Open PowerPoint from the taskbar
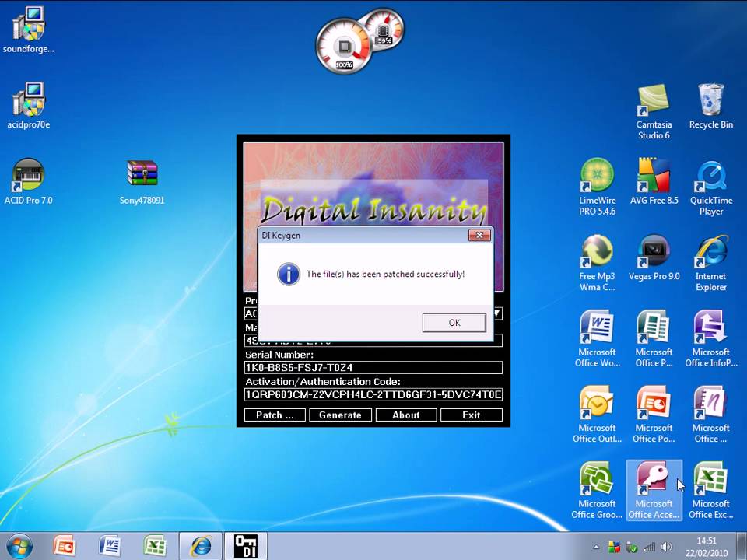 pos(65,546)
